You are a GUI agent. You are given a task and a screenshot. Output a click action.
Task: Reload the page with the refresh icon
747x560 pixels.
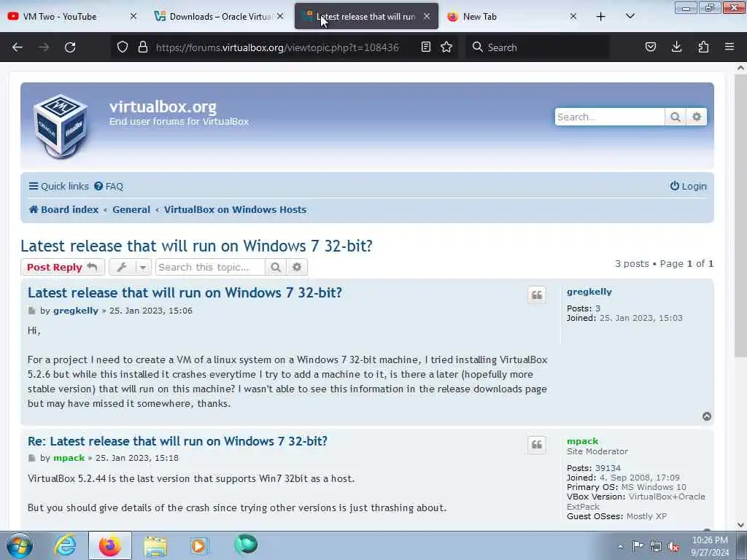point(70,47)
